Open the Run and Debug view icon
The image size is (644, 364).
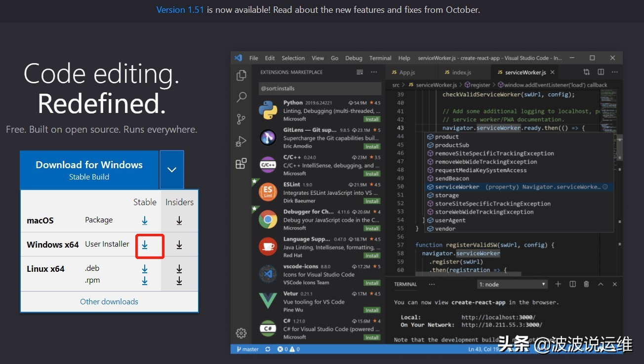[241, 141]
